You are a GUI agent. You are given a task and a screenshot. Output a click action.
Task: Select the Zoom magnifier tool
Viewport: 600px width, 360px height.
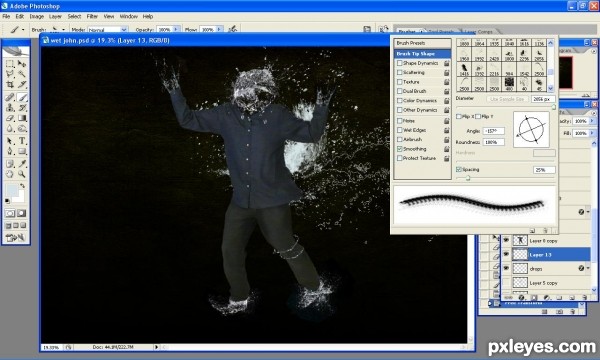click(x=22, y=174)
